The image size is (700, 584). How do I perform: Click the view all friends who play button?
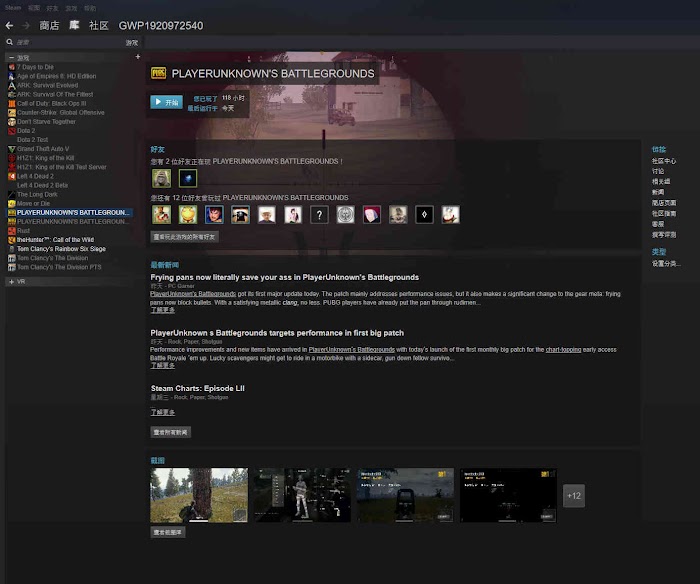click(184, 237)
